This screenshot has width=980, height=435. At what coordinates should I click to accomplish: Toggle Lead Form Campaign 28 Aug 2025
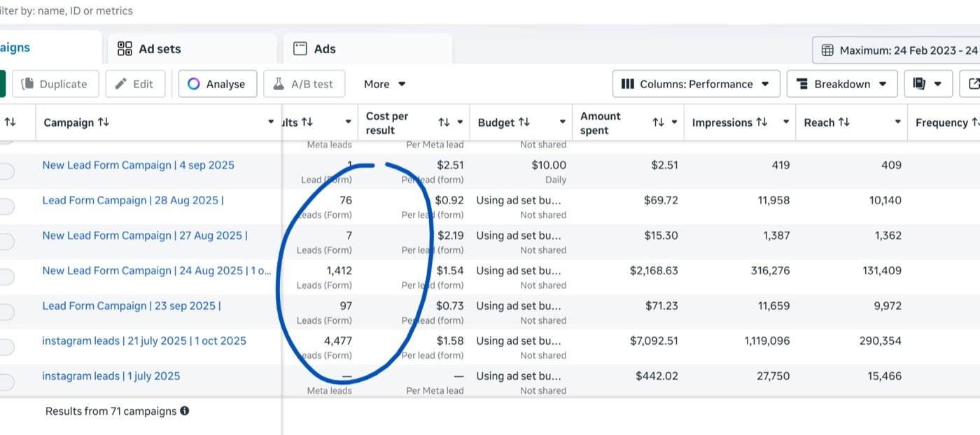click(x=6, y=206)
